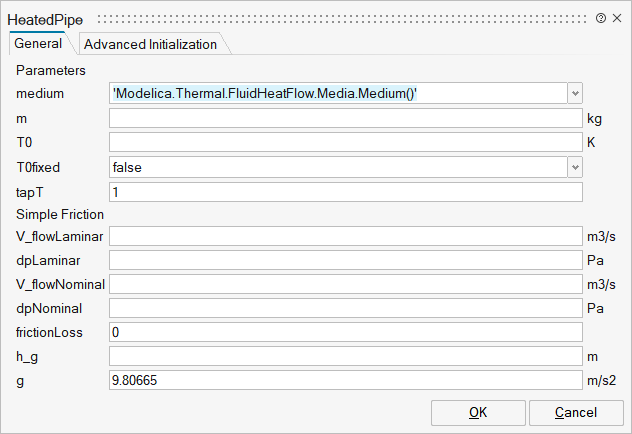Click into the tapT field
Image resolution: width=632 pixels, height=434 pixels.
[346, 192]
